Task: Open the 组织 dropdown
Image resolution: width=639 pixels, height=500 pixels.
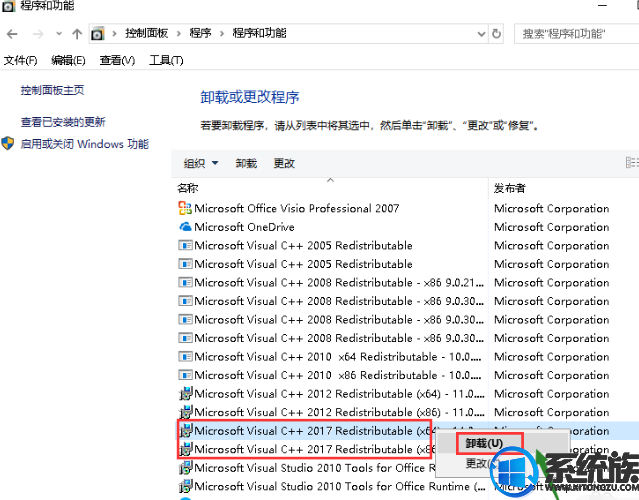Action: coord(201,163)
